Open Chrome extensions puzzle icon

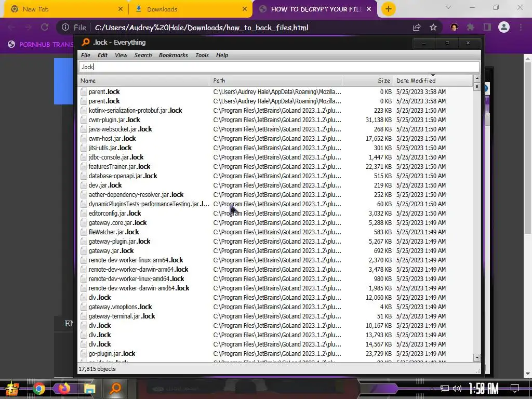click(x=470, y=27)
